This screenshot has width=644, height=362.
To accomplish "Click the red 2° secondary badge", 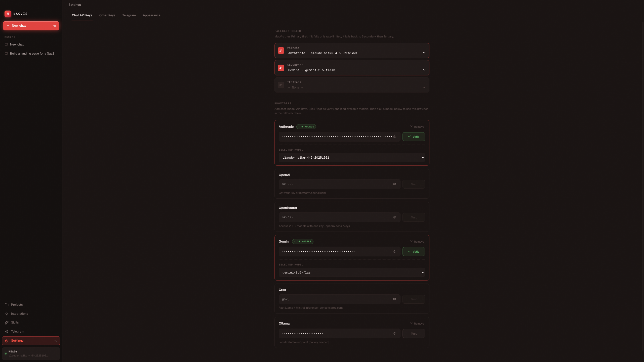I will coord(281,68).
